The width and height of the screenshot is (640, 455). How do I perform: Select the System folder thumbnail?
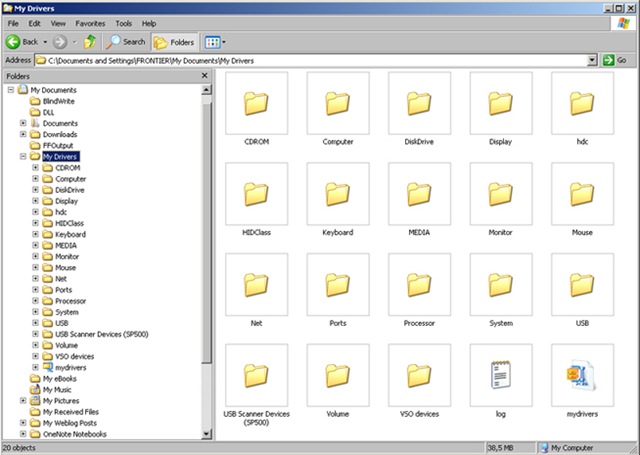click(x=501, y=284)
